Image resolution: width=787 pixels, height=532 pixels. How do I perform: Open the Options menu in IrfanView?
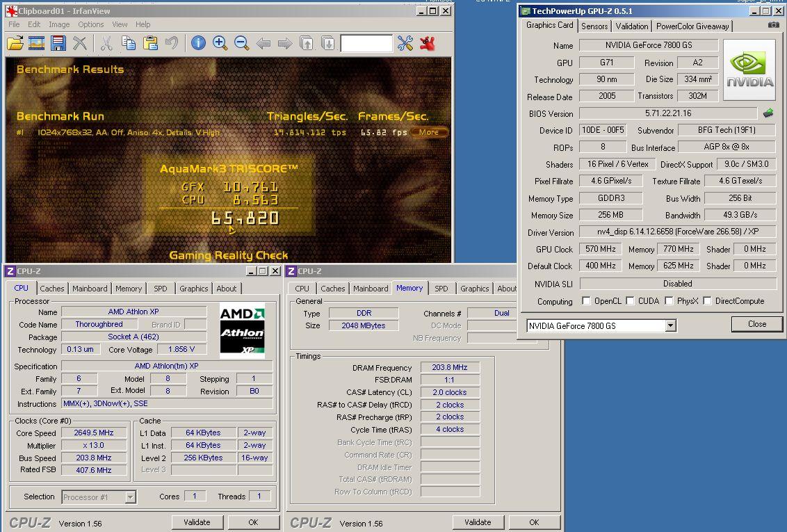tap(91, 24)
